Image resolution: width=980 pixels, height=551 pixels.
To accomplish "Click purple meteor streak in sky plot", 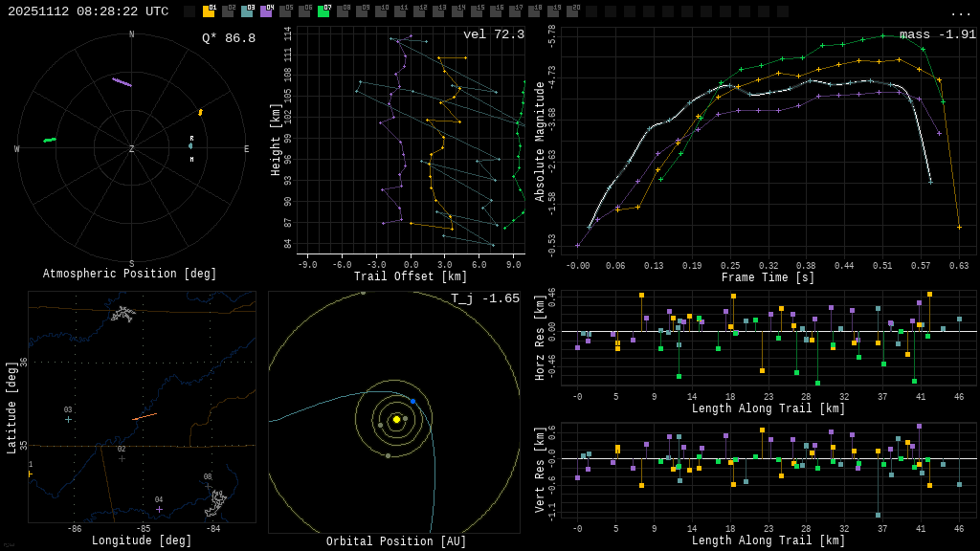I will [x=122, y=83].
